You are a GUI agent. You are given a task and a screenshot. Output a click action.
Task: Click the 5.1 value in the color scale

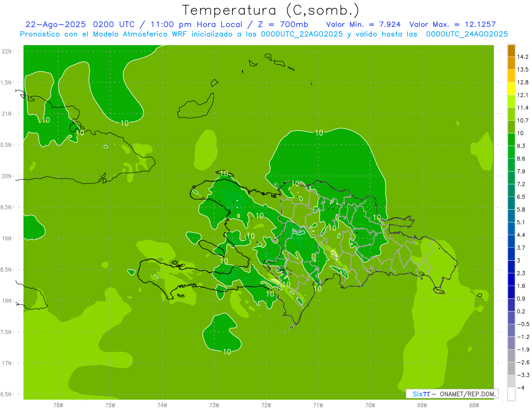click(521, 222)
